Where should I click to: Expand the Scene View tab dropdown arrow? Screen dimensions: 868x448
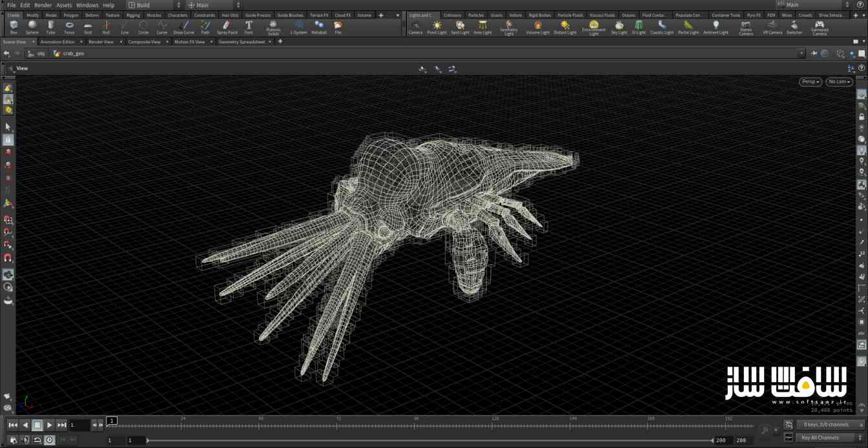coord(32,41)
